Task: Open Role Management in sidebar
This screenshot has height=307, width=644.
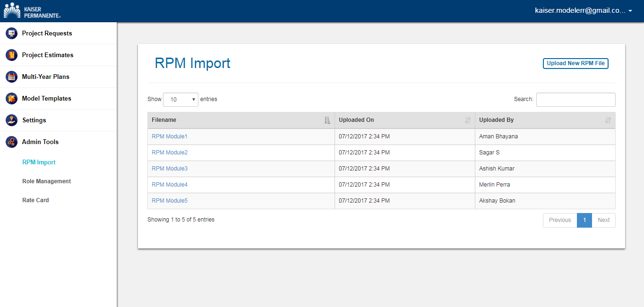Action: pyautogui.click(x=46, y=181)
